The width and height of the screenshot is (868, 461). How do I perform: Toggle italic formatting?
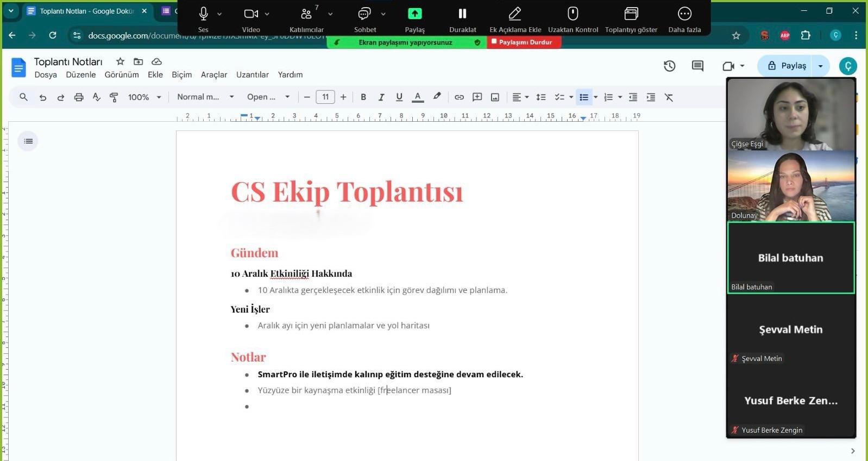(x=381, y=97)
